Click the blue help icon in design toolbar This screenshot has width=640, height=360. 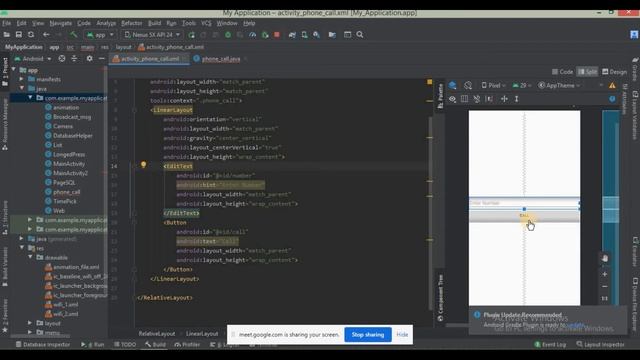612,99
